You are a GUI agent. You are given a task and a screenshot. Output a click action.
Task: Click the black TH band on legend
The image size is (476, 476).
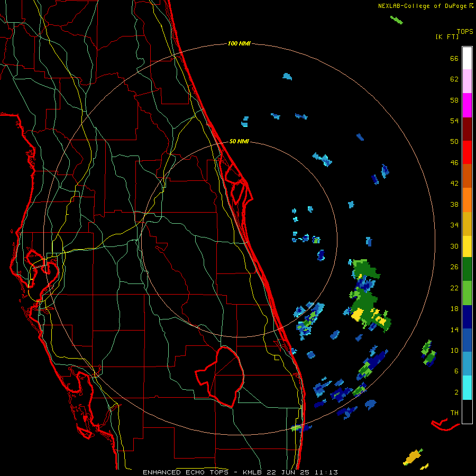(x=467, y=411)
